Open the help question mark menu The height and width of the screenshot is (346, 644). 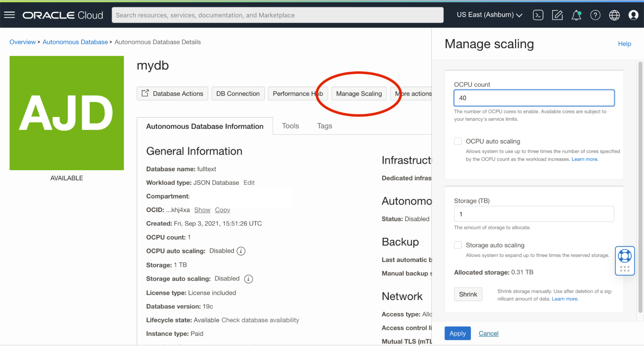tap(596, 15)
